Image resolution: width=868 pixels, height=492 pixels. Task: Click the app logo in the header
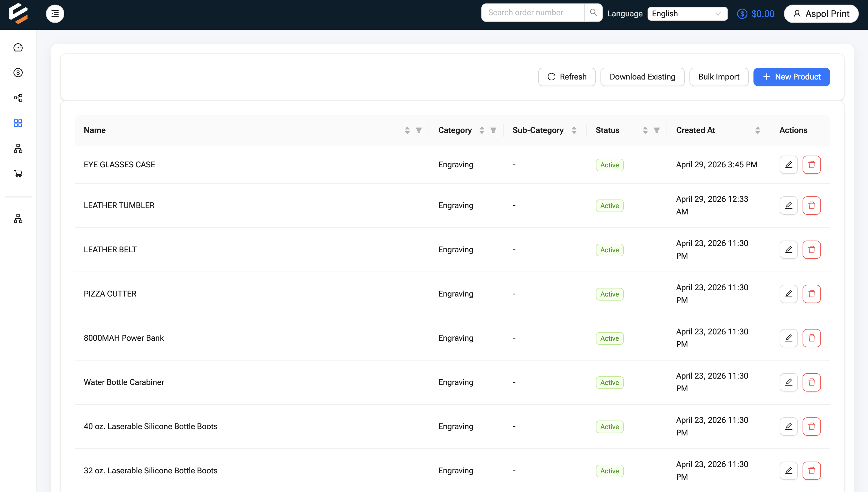(x=18, y=13)
